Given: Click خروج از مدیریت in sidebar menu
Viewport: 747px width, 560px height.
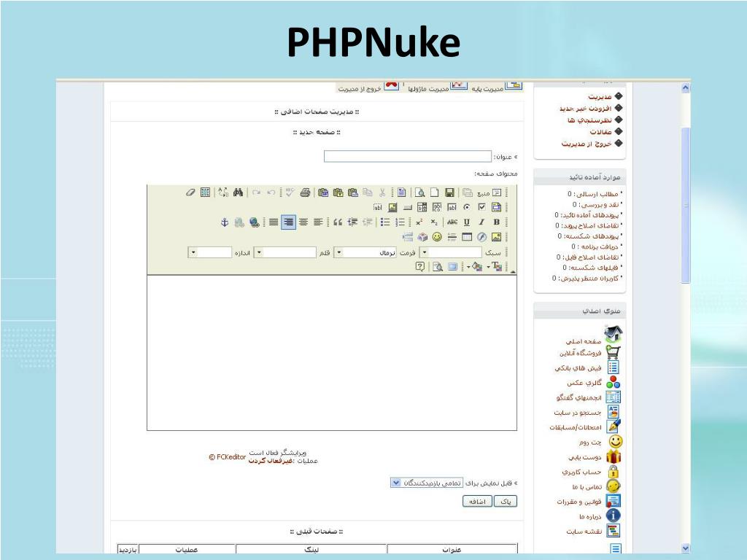Looking at the screenshot, I should (587, 144).
